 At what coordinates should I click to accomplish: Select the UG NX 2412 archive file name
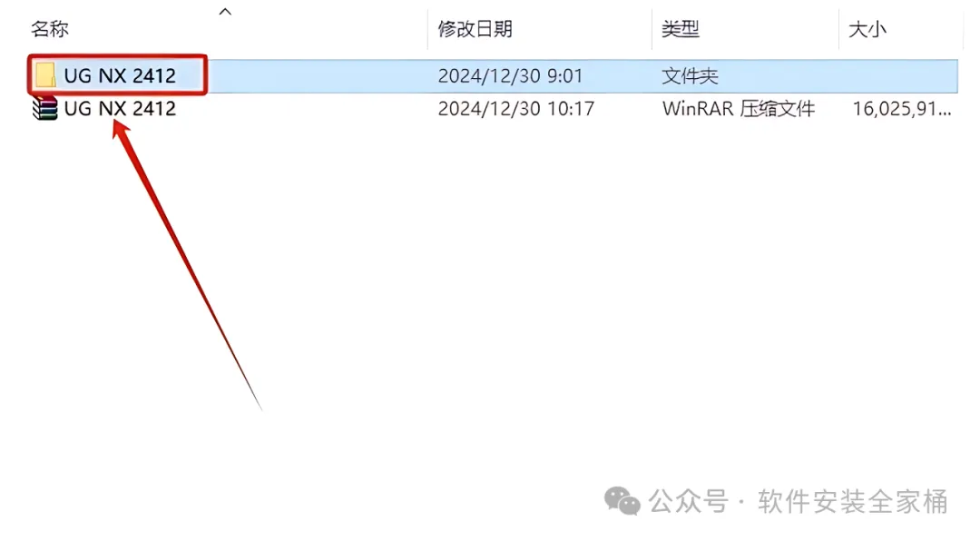(120, 109)
